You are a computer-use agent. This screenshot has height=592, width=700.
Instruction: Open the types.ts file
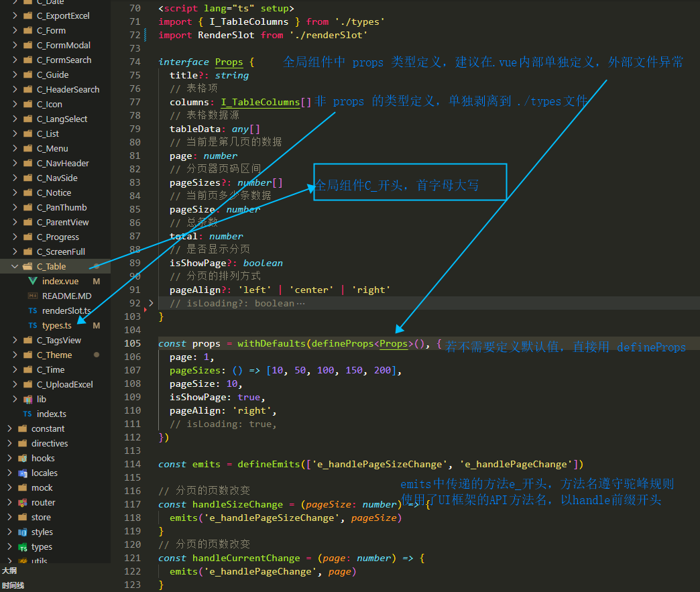[56, 325]
